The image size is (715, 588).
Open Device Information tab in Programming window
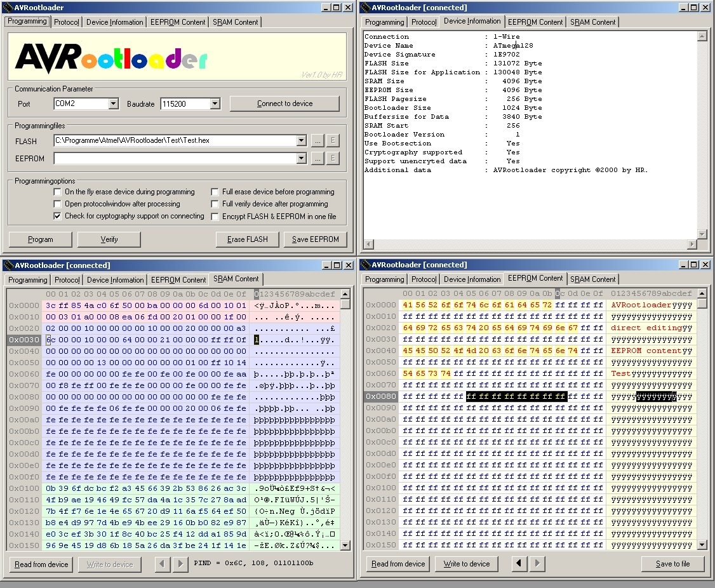(114, 22)
